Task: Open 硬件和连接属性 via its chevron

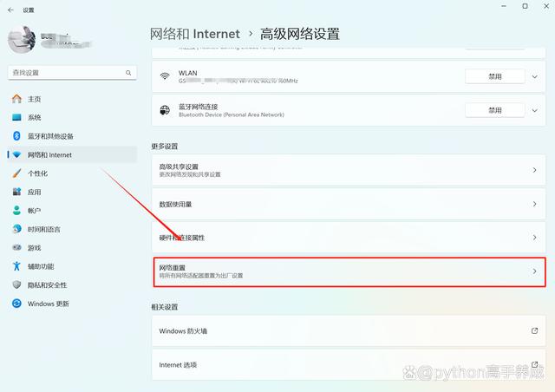Action: [534, 238]
